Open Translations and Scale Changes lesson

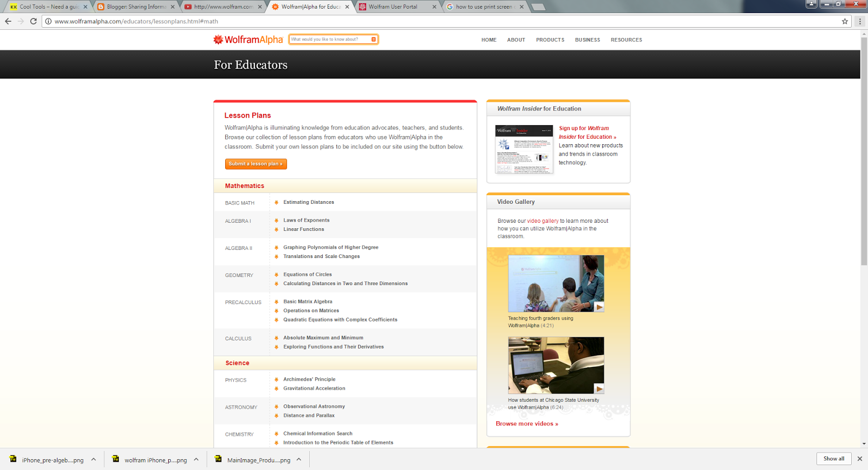pyautogui.click(x=322, y=256)
